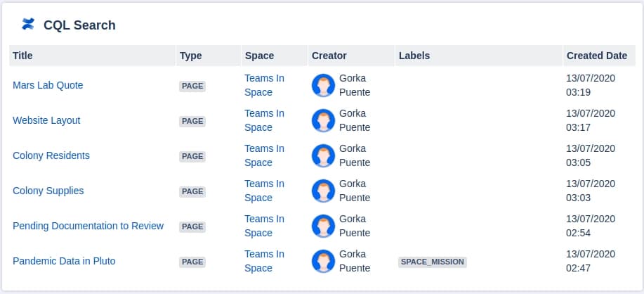Viewport: 644px width, 294px height.
Task: Click creator avatar in Colony Supplies row
Action: [x=323, y=191]
